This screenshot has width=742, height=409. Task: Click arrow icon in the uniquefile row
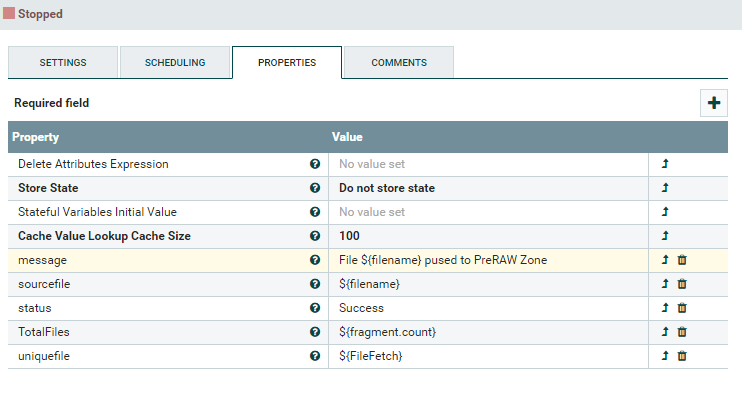[x=665, y=356]
